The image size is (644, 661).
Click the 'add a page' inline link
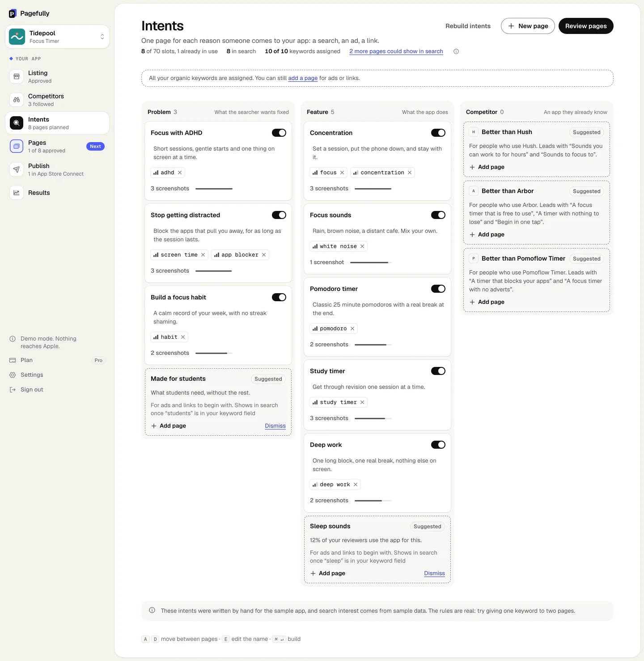point(303,78)
